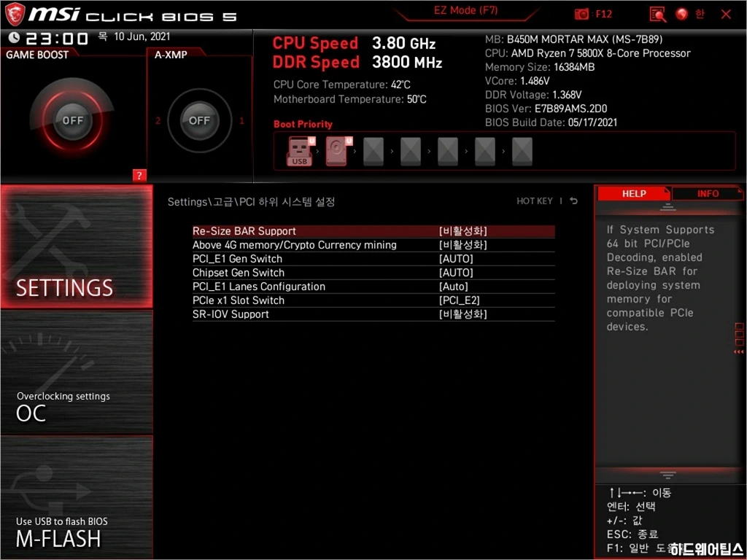Select A-XMP profile 1

tap(241, 120)
